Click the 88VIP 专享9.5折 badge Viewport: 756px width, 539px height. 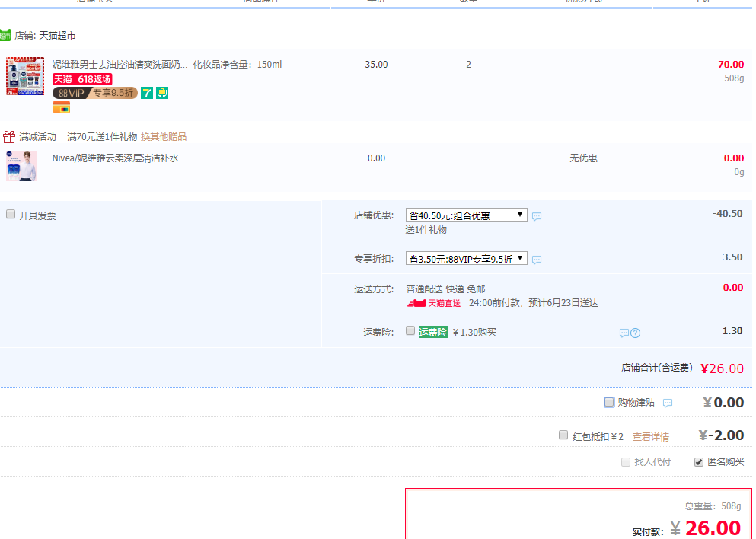(95, 93)
